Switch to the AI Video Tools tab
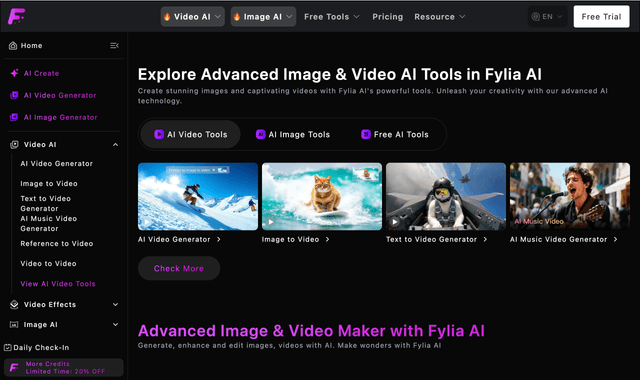 [190, 134]
